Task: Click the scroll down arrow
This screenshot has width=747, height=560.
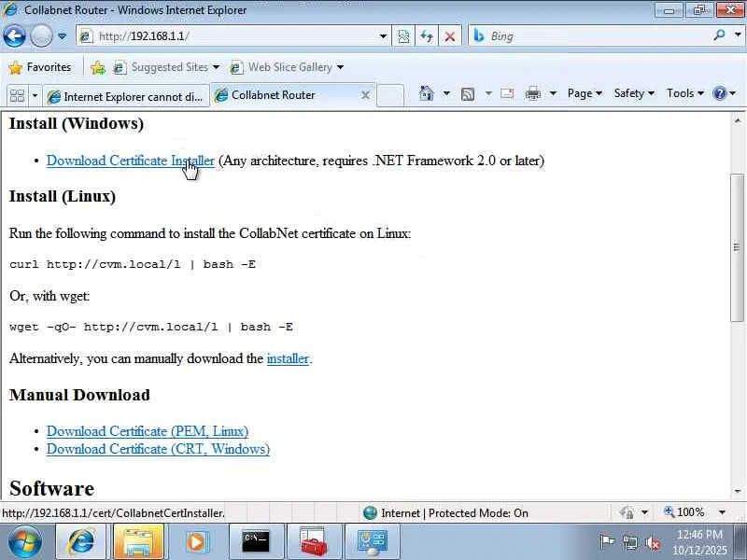Action: click(737, 491)
